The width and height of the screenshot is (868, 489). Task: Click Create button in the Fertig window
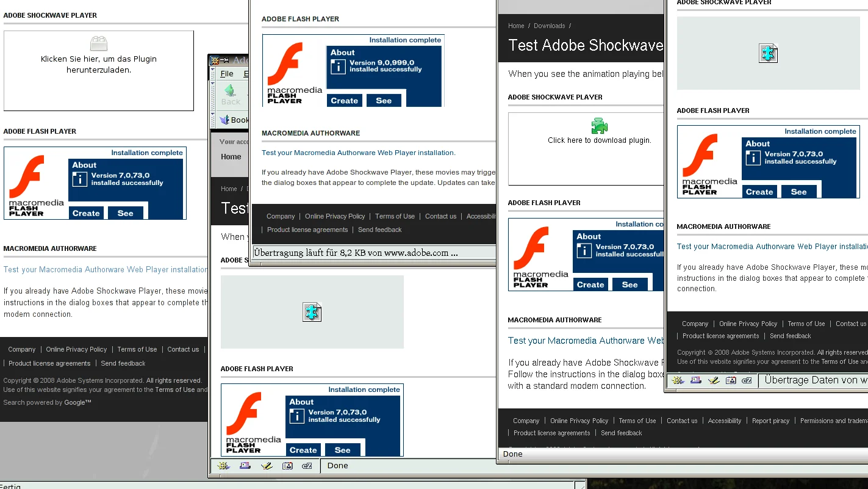86,213
